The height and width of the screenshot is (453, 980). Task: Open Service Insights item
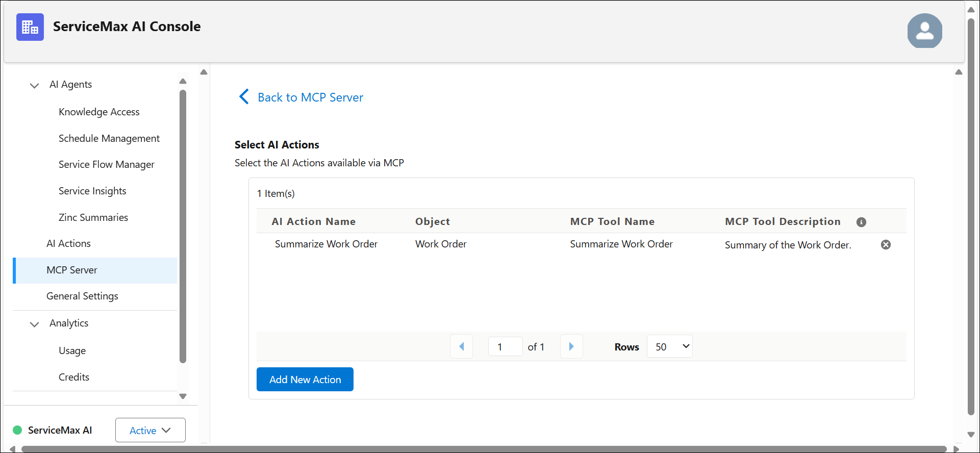92,191
